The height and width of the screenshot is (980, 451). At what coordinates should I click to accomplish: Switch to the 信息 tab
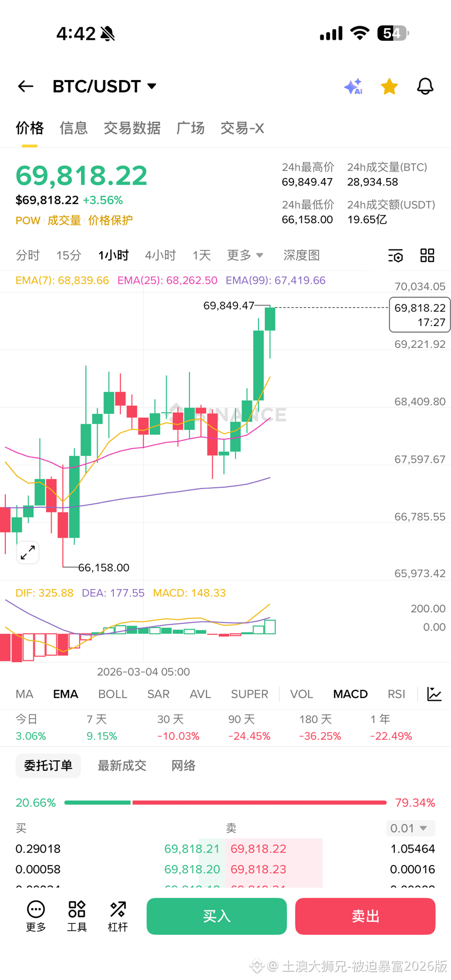click(x=74, y=128)
